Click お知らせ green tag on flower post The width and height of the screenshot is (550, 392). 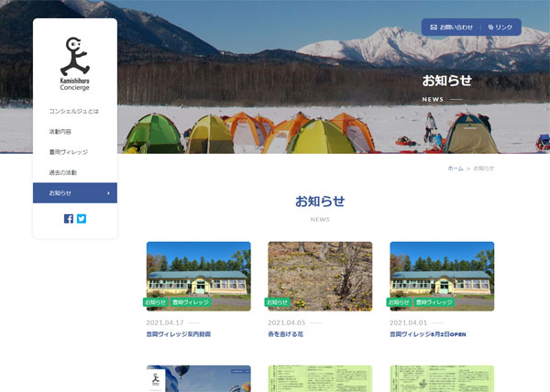click(x=277, y=302)
